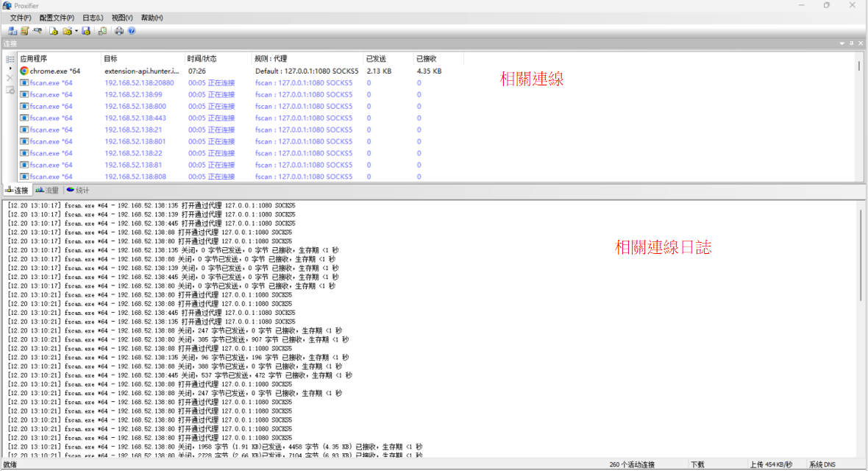This screenshot has height=471, width=868.
Task: Click fscan icon in 192.168.52.138:99 row
Action: click(x=24, y=94)
